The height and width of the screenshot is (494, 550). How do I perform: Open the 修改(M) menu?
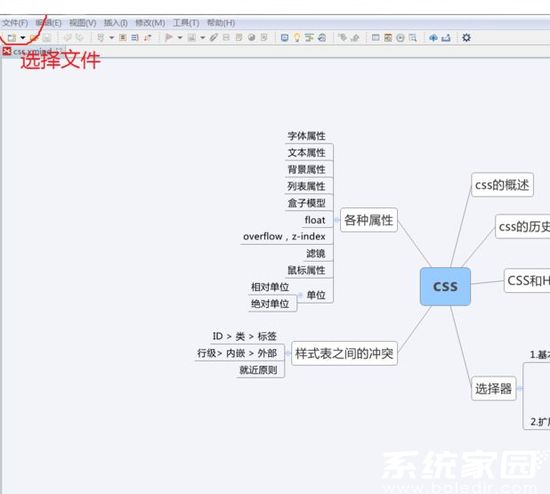click(x=150, y=23)
